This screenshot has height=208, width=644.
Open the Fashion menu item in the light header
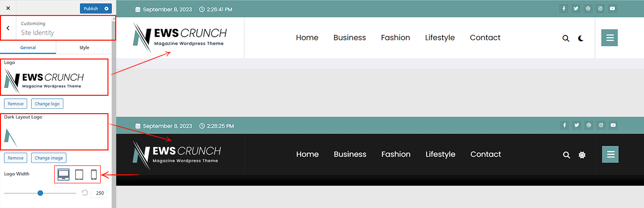pos(395,38)
